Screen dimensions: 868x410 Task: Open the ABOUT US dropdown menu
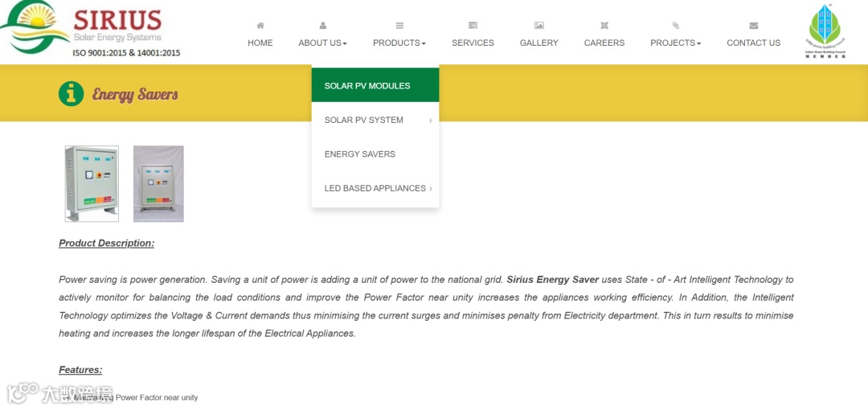point(323,43)
